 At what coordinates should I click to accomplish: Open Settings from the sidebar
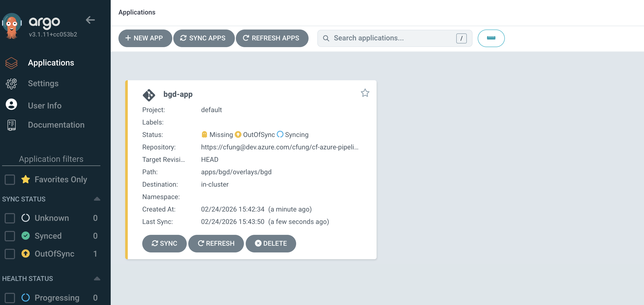point(43,83)
